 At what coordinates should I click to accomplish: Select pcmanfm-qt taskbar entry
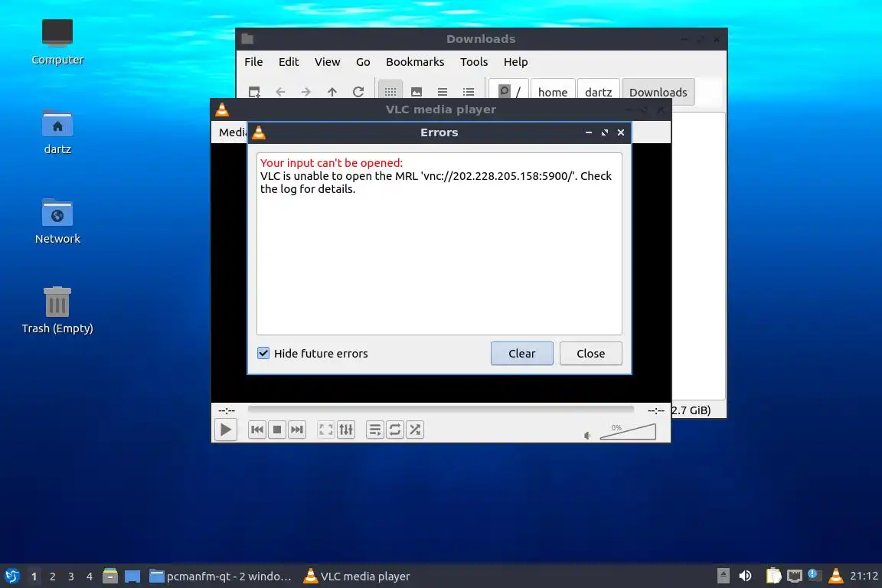[x=220, y=577]
